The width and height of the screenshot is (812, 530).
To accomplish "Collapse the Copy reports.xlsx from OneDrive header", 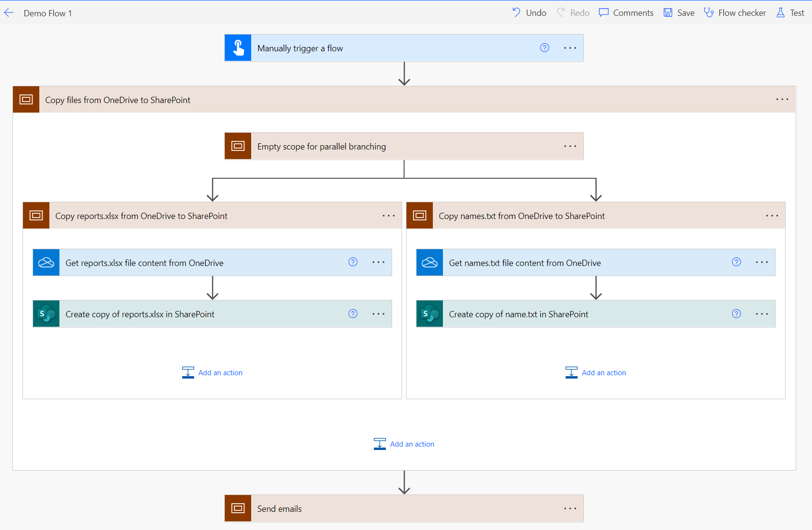I will [212, 216].
